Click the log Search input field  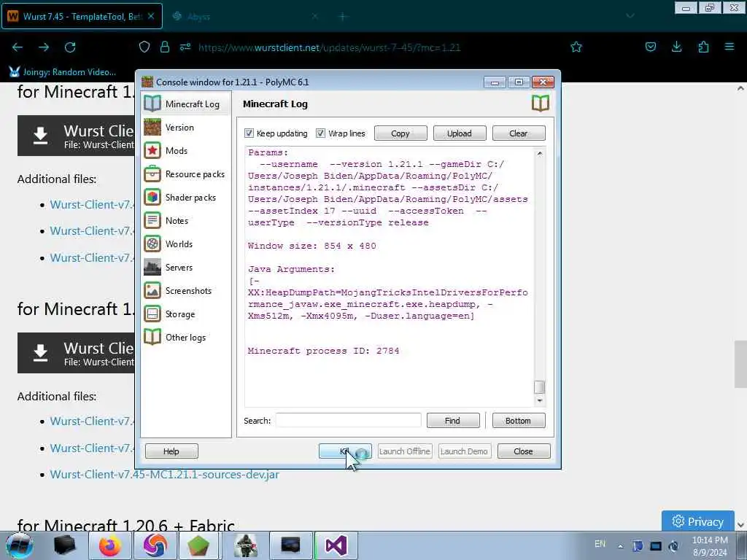pos(348,421)
